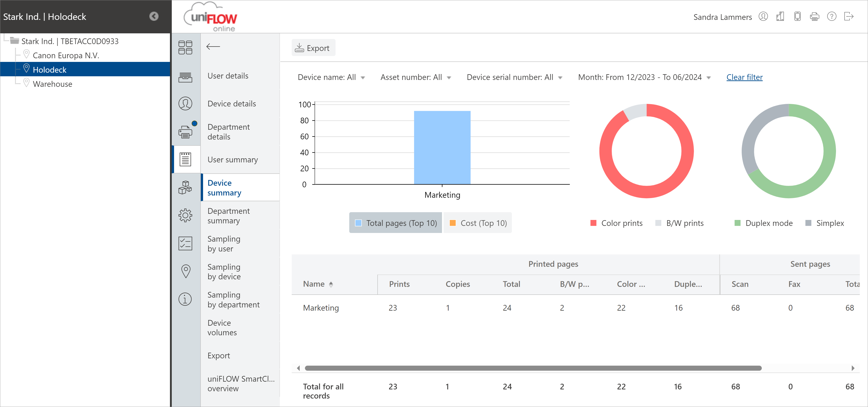The image size is (868, 407).
Task: Toggle Total pages (Top 10) chart series
Action: [x=396, y=223]
